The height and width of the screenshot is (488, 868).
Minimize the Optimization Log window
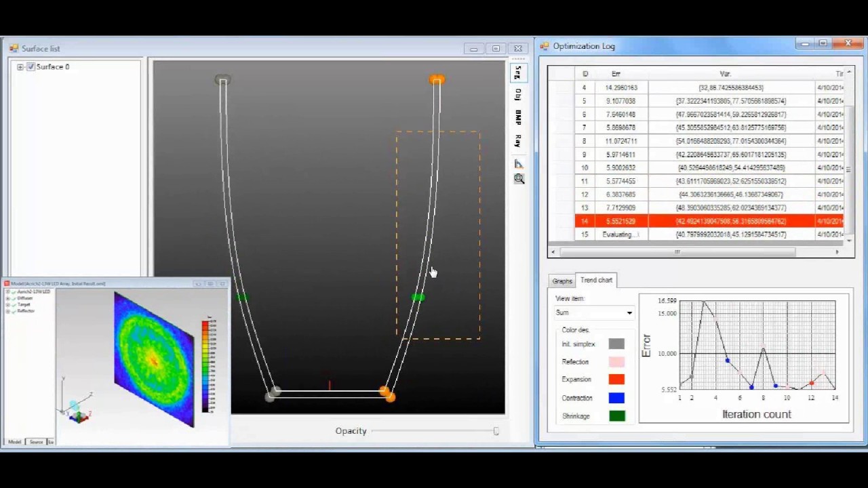804,44
